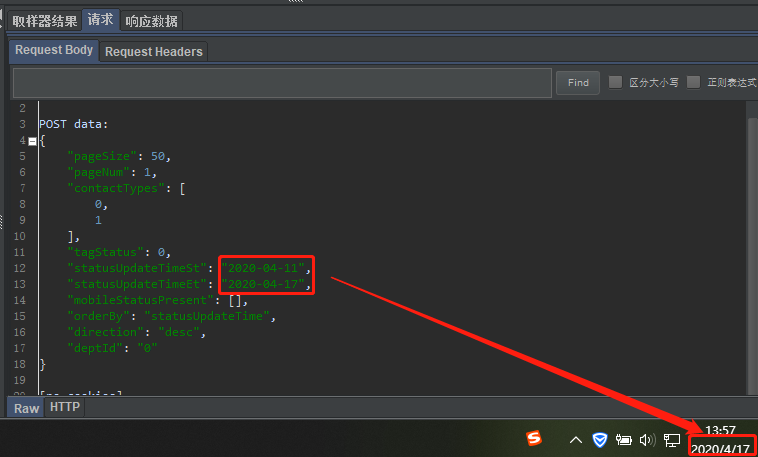This screenshot has width=758, height=457.
Task: Select the Request Body tab
Action: (x=54, y=50)
